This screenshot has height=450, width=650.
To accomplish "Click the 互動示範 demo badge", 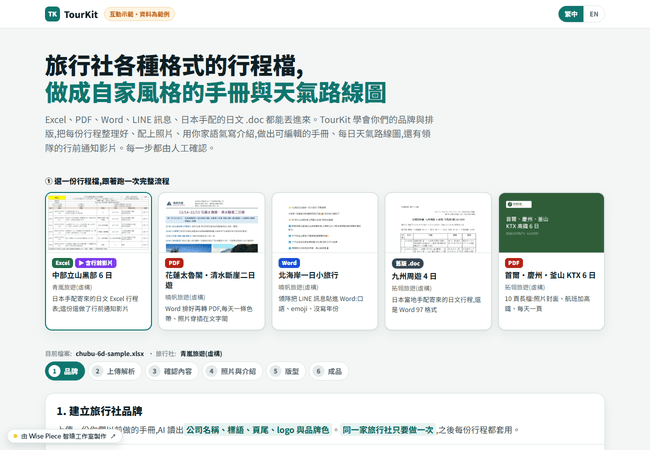I will coord(139,14).
